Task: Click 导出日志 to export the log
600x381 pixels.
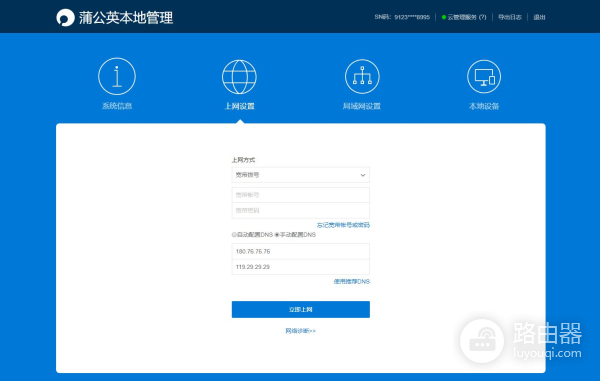Action: click(510, 17)
